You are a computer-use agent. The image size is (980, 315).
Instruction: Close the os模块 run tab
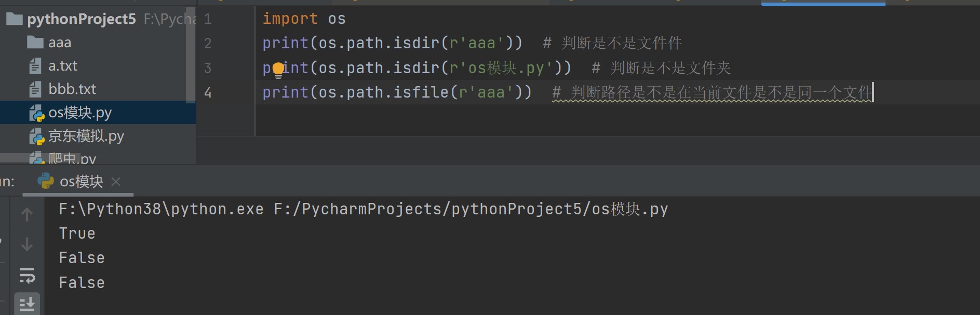tap(116, 182)
